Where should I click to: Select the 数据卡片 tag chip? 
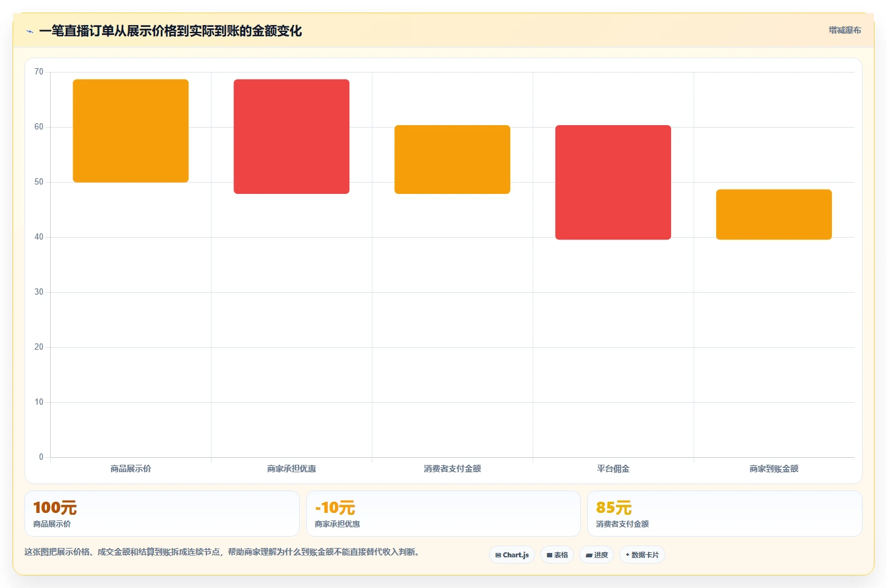(642, 555)
